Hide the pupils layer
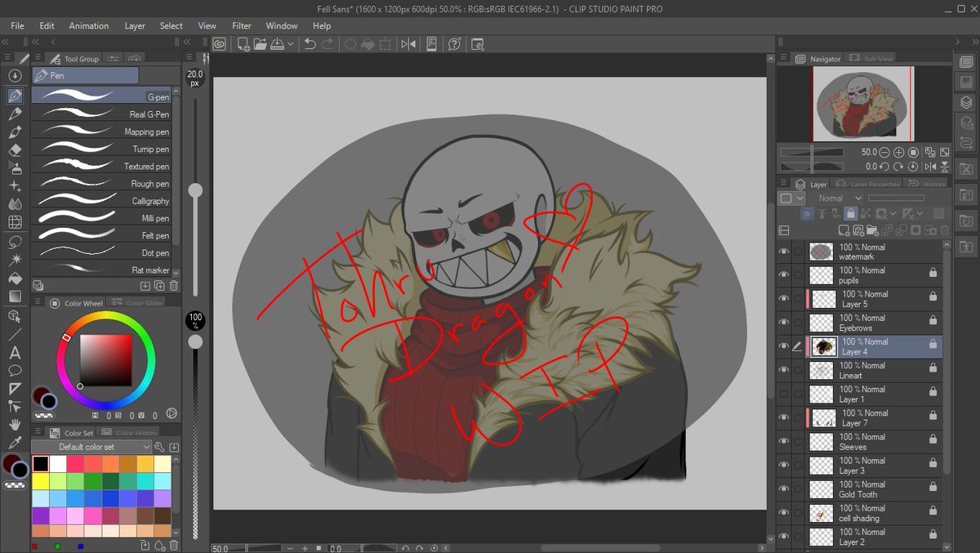This screenshot has height=553, width=980. 784,275
